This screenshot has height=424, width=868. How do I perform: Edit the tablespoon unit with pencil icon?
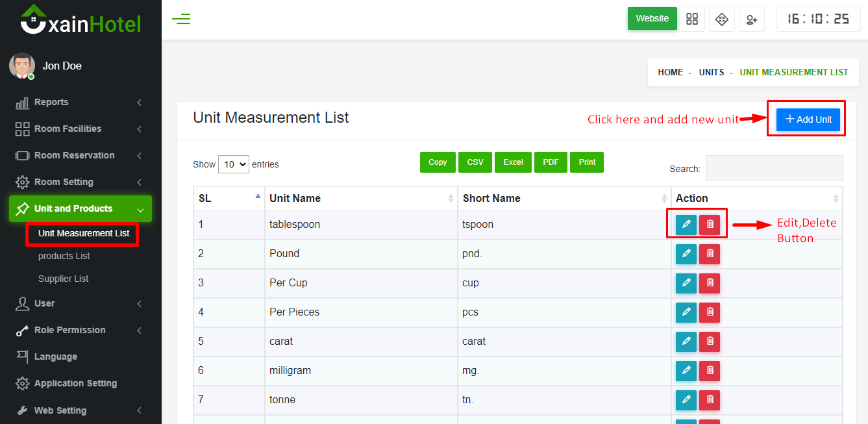(x=686, y=224)
